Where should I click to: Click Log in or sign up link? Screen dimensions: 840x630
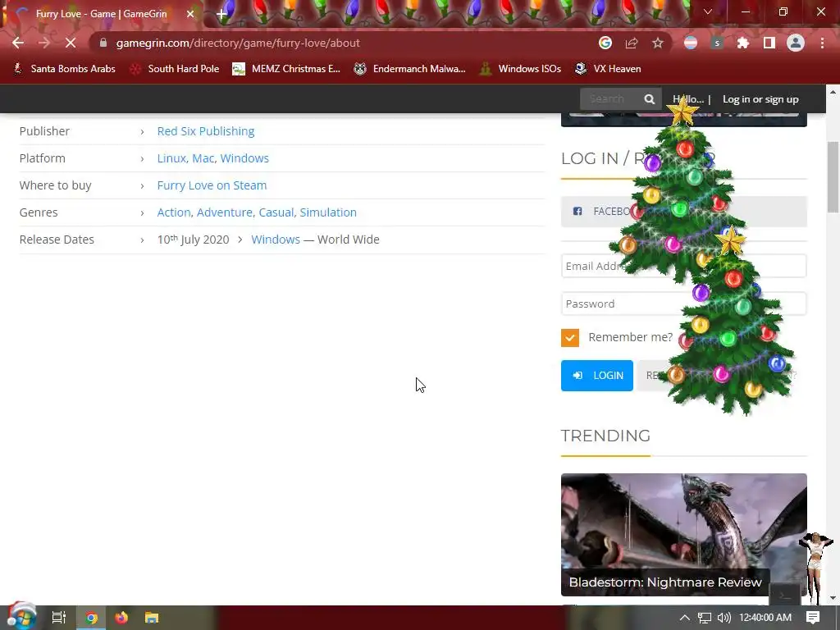760,99
